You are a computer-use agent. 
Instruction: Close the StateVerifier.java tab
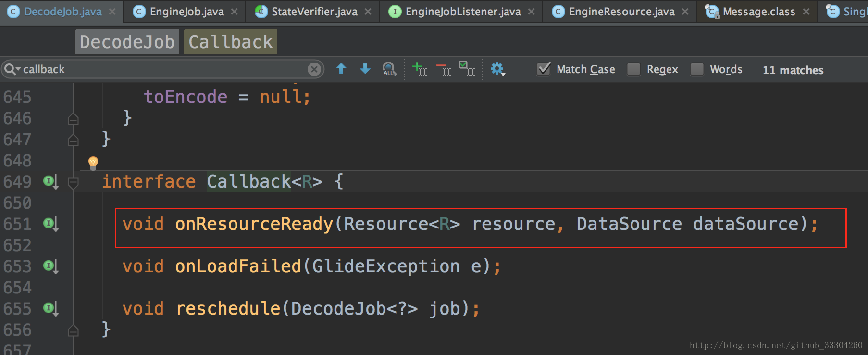click(368, 12)
